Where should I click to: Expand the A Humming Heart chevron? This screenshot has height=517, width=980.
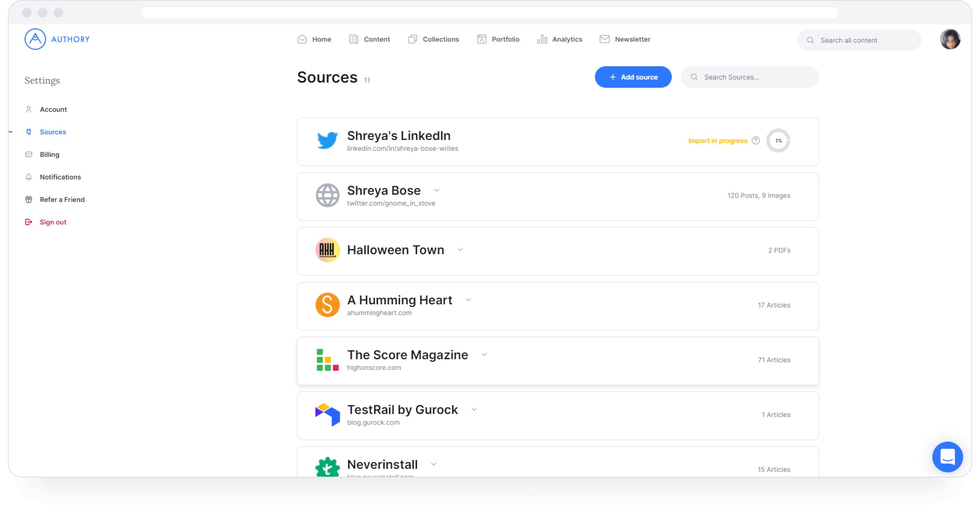468,300
